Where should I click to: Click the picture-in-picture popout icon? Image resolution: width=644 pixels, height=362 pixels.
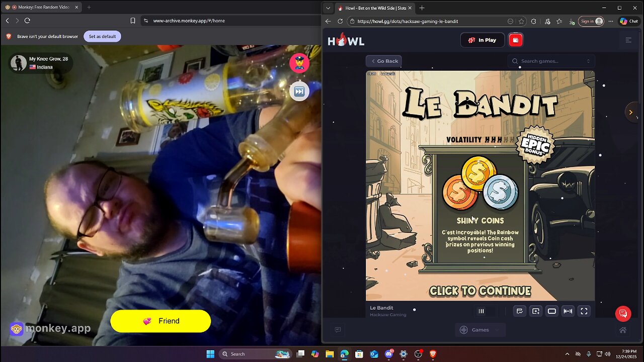(x=536, y=311)
